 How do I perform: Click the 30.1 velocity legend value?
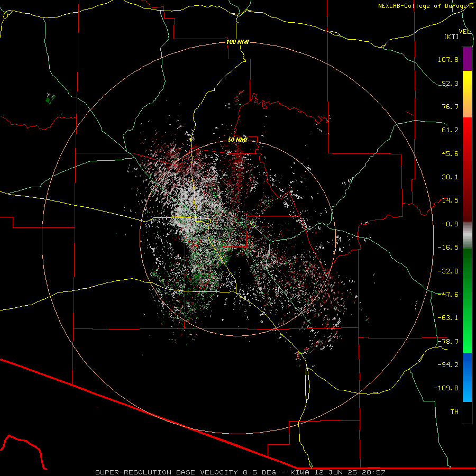point(450,177)
